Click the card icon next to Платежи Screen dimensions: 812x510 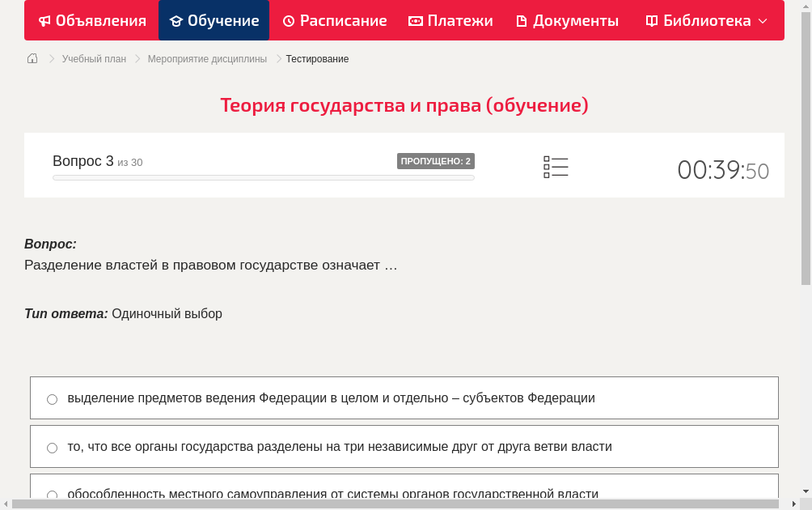point(416,20)
